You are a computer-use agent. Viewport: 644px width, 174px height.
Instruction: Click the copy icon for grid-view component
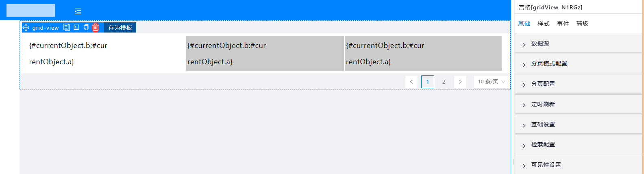[86, 27]
